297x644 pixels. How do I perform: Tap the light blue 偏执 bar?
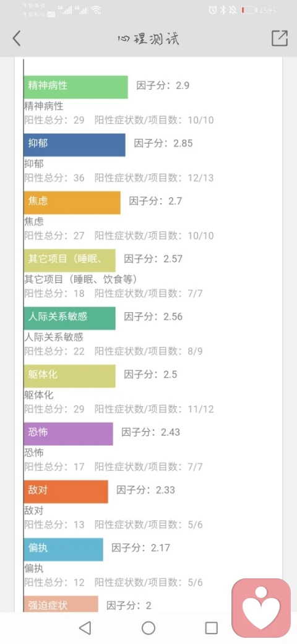click(63, 549)
